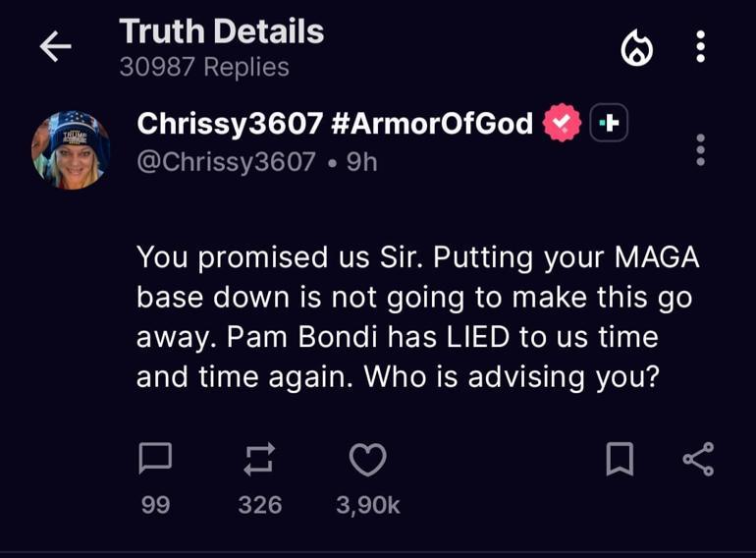Open the post's three-dot options menu
The width and height of the screenshot is (756, 558).
pyautogui.click(x=700, y=149)
